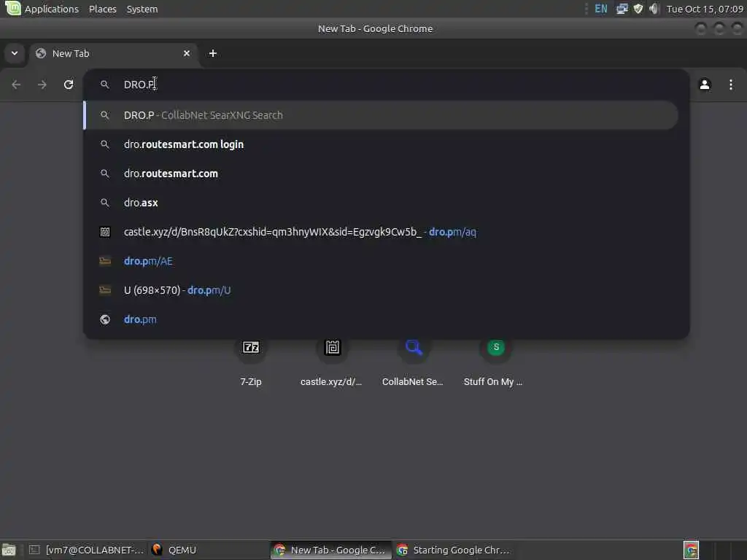Click the volume speaker tray icon

tap(654, 9)
